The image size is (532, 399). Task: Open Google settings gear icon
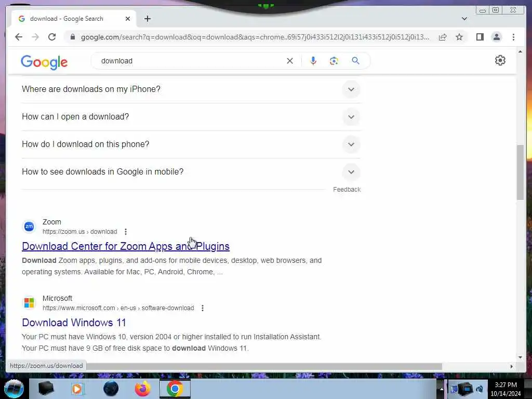(x=500, y=60)
